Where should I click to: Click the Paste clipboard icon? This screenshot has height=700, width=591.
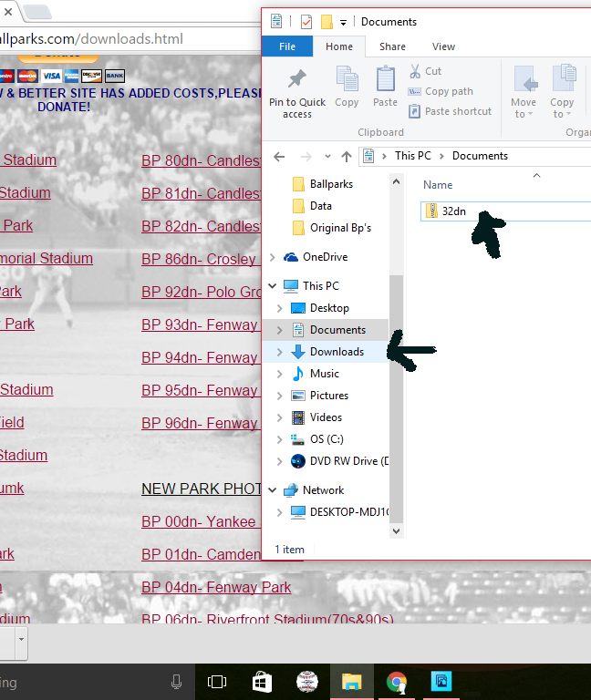click(385, 78)
